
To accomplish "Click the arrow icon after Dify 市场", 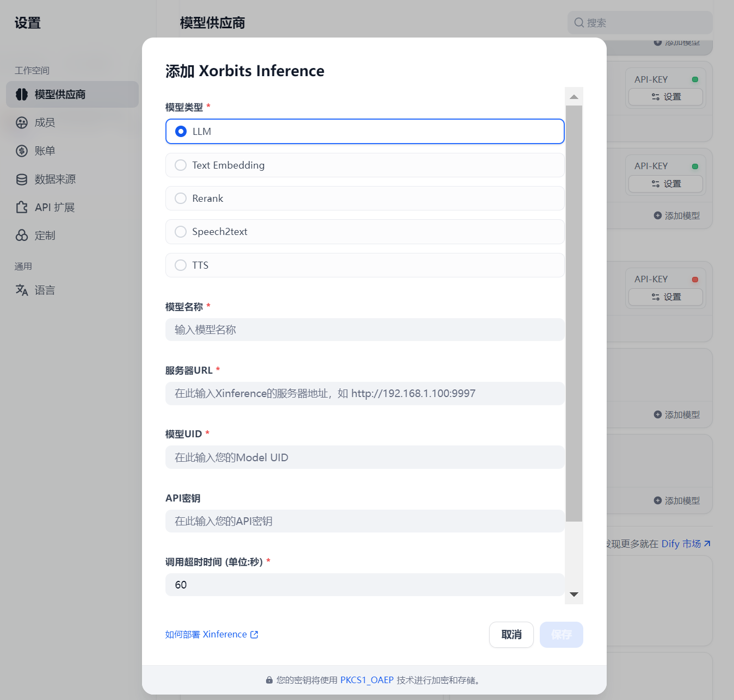I will 707,543.
